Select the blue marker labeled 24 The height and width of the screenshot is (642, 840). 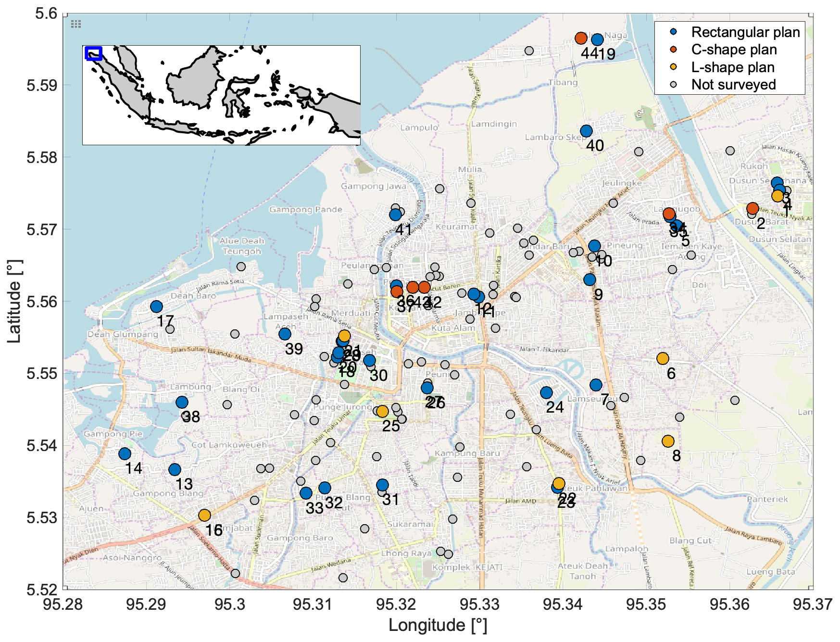click(x=546, y=392)
